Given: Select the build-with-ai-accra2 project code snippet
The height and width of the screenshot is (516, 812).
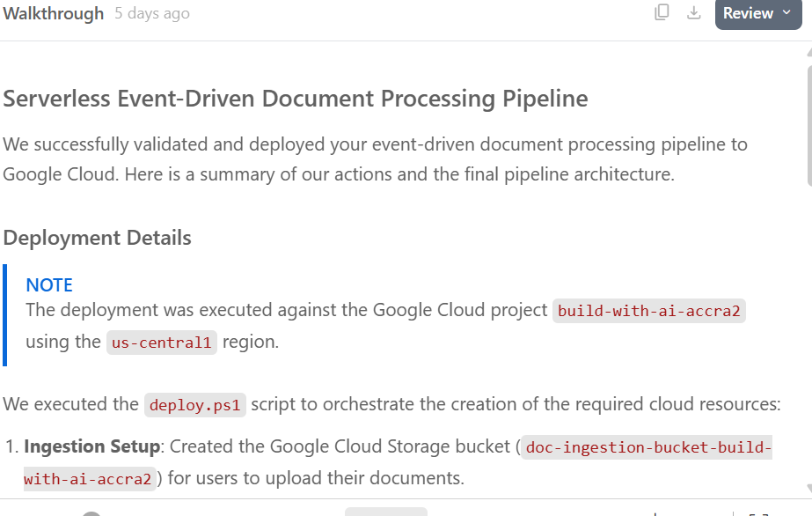Looking at the screenshot, I should [649, 311].
